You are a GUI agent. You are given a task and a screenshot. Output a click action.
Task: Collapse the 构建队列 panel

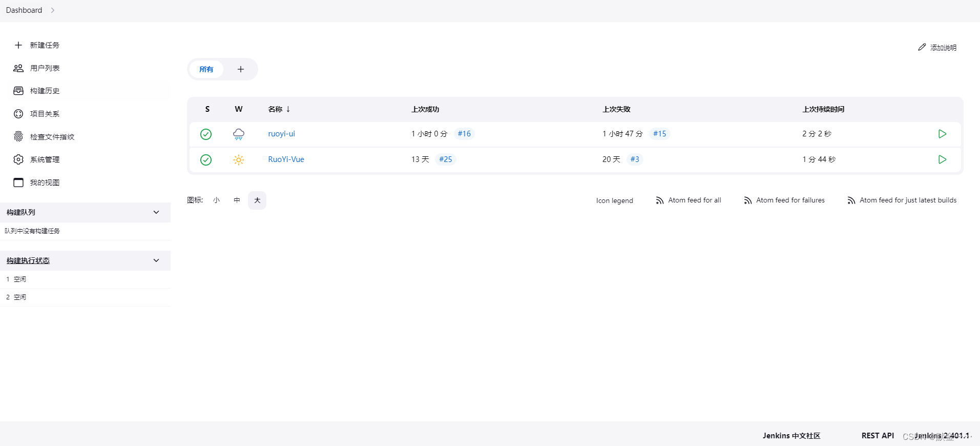(156, 212)
